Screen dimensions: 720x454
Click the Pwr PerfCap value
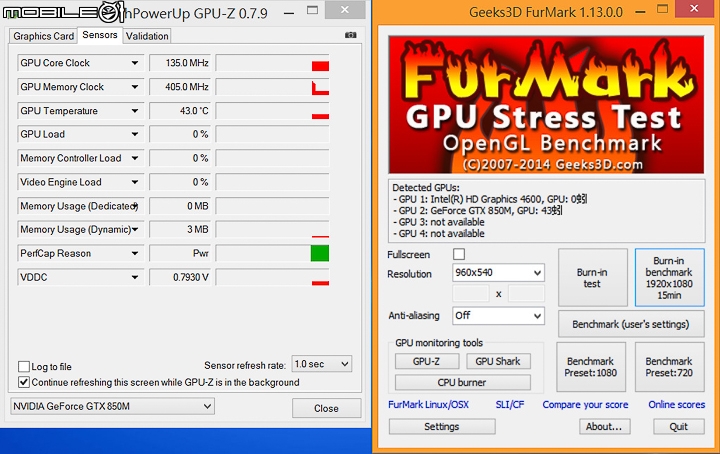point(180,253)
